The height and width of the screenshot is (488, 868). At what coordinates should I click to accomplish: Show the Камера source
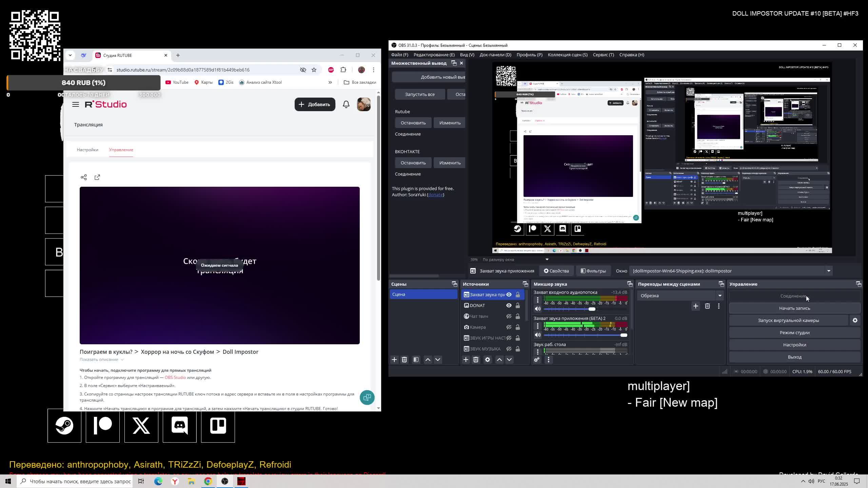(x=509, y=327)
